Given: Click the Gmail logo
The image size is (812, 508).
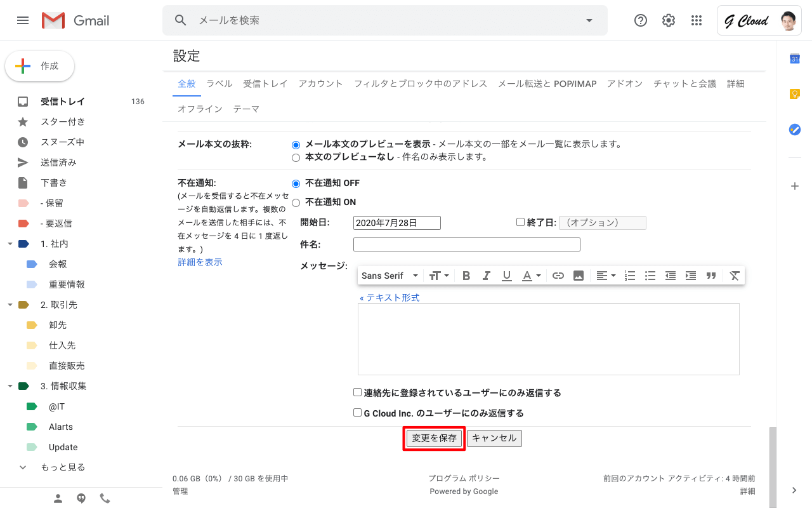Looking at the screenshot, I should 75,20.
